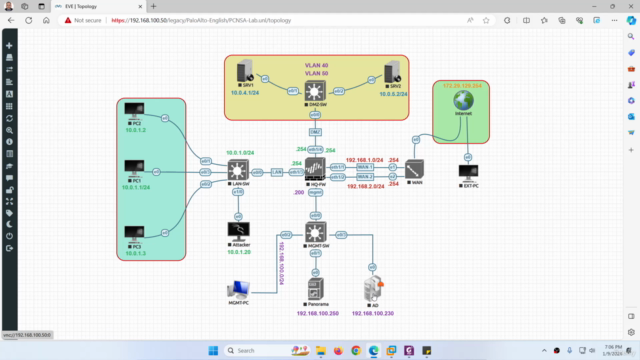Open Startup-configs sidebar icon
The height and width of the screenshot is (360, 640).
[9, 82]
